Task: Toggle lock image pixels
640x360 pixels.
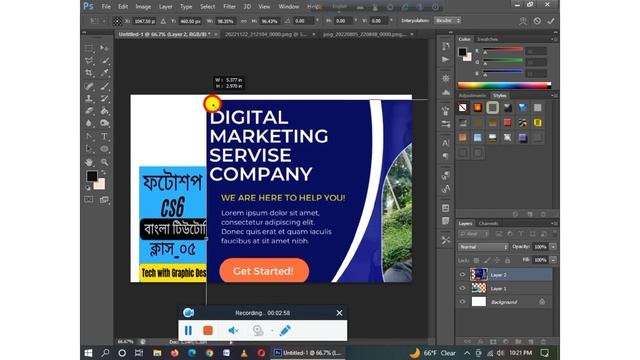Action: [x=487, y=260]
